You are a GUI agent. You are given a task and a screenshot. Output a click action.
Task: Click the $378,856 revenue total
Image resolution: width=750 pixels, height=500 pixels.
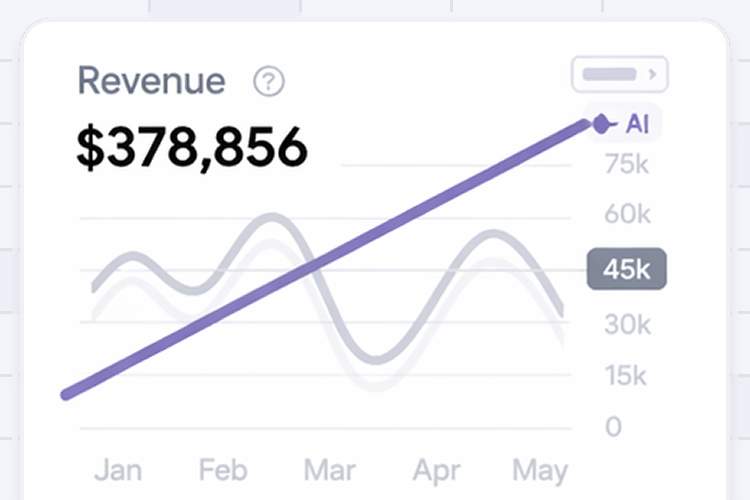click(x=191, y=148)
